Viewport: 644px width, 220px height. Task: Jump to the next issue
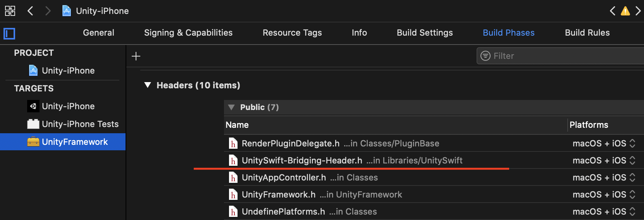coord(638,11)
